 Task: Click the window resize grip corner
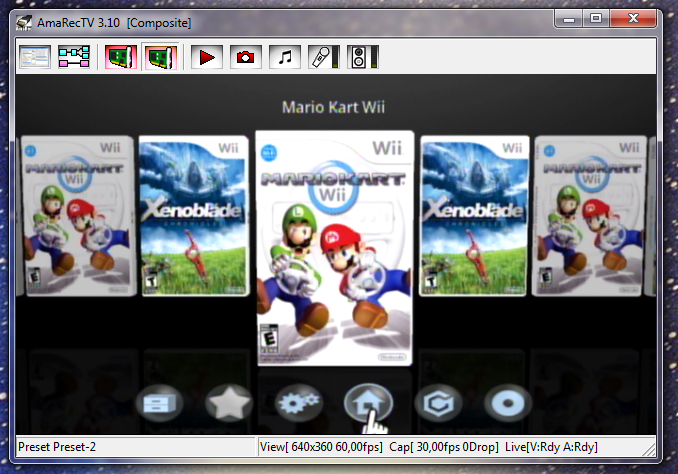pyautogui.click(x=649, y=449)
